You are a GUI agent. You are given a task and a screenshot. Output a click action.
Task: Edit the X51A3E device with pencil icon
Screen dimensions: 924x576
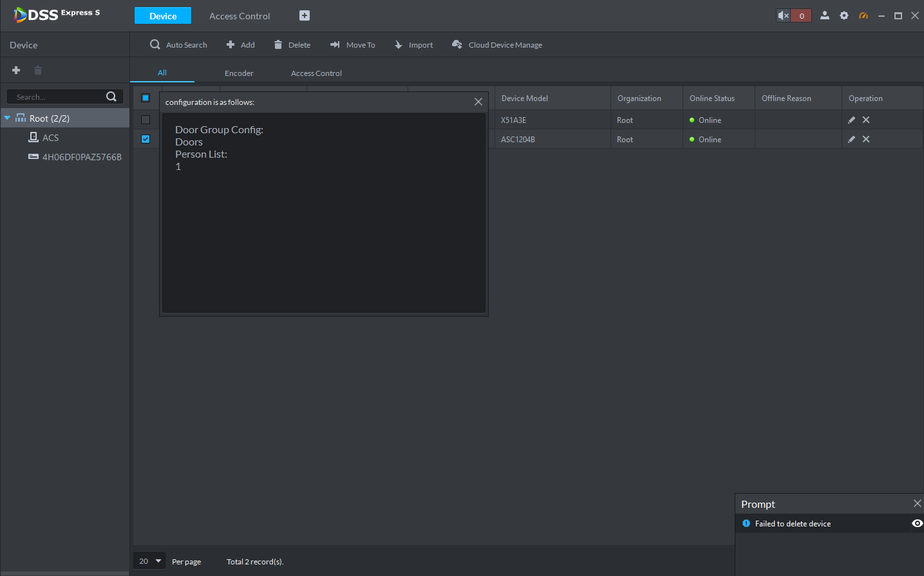[x=851, y=120]
